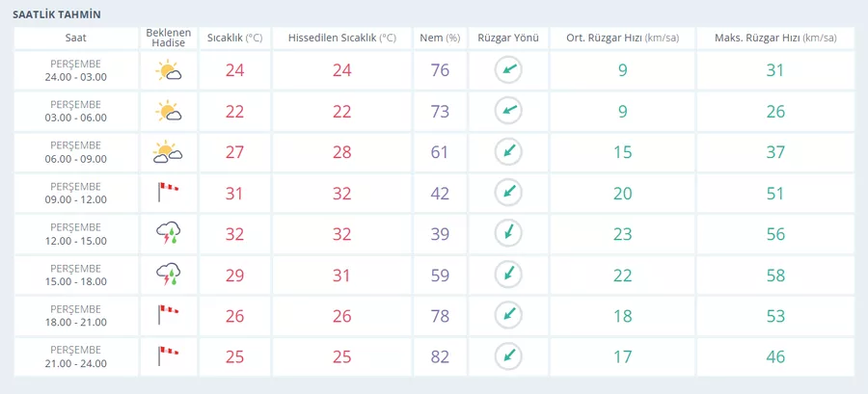This screenshot has height=394, width=868.
Task: Click the wind direction arrow for 06.00 - 09.00
Action: pos(508,152)
